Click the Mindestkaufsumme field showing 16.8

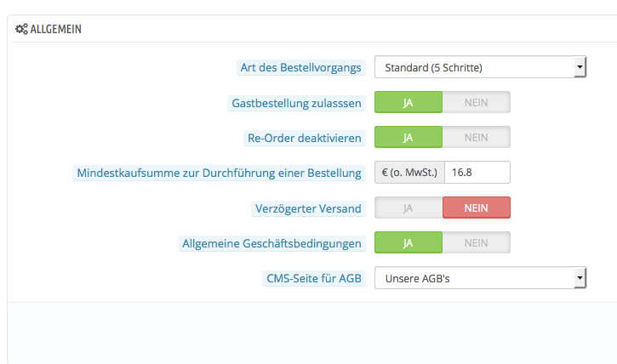click(477, 172)
